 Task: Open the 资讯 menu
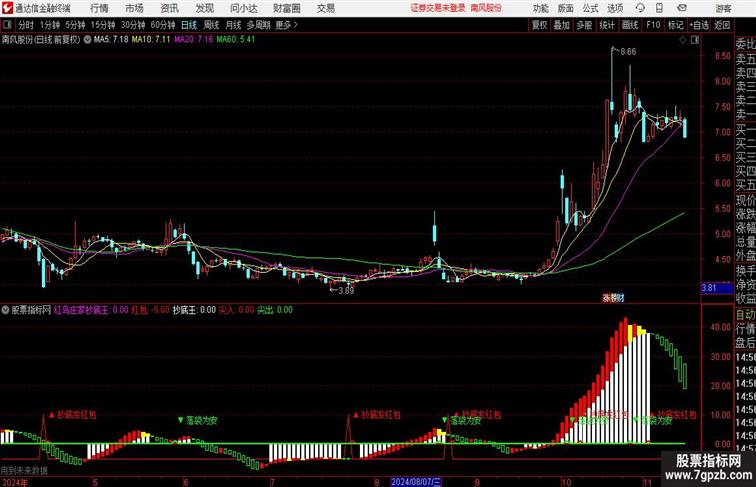pyautogui.click(x=169, y=8)
